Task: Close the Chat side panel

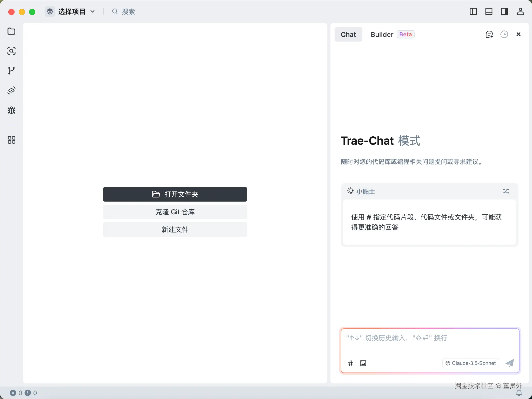Action: tap(518, 34)
